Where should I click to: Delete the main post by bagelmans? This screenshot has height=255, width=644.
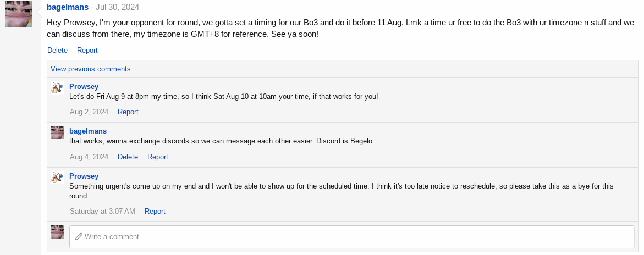pos(57,50)
